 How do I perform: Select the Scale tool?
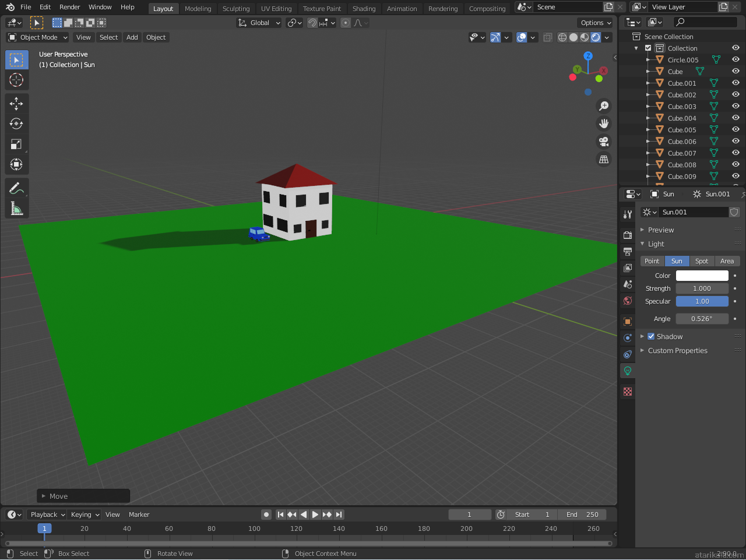tap(16, 144)
